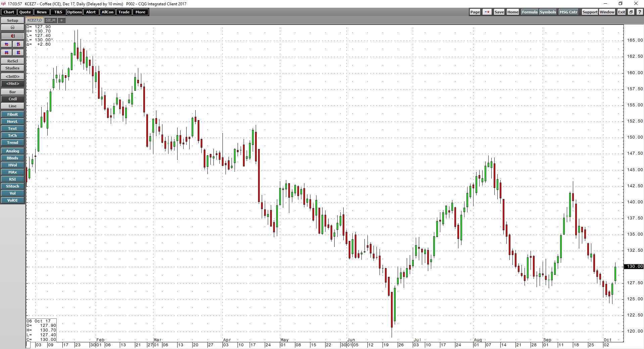Image resolution: width=644 pixels, height=349 pixels.
Task: Open the T&S menu
Action: point(58,12)
